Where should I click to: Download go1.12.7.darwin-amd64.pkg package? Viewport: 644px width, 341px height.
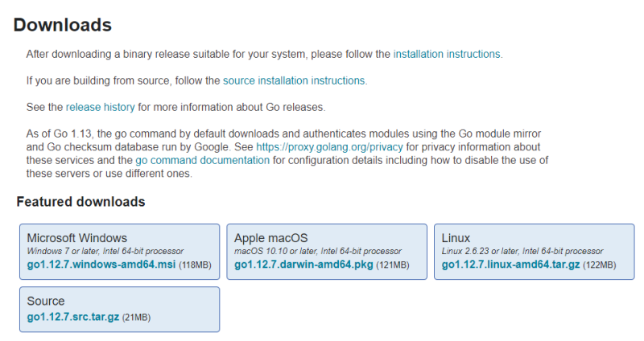303,265
